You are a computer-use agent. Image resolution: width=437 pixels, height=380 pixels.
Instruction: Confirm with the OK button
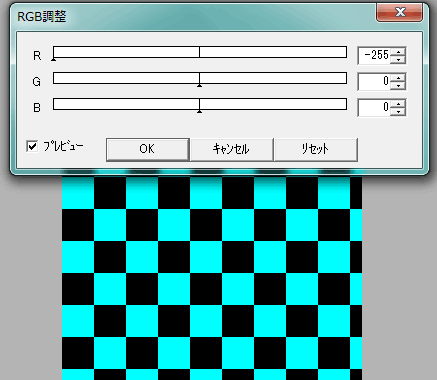pos(148,149)
